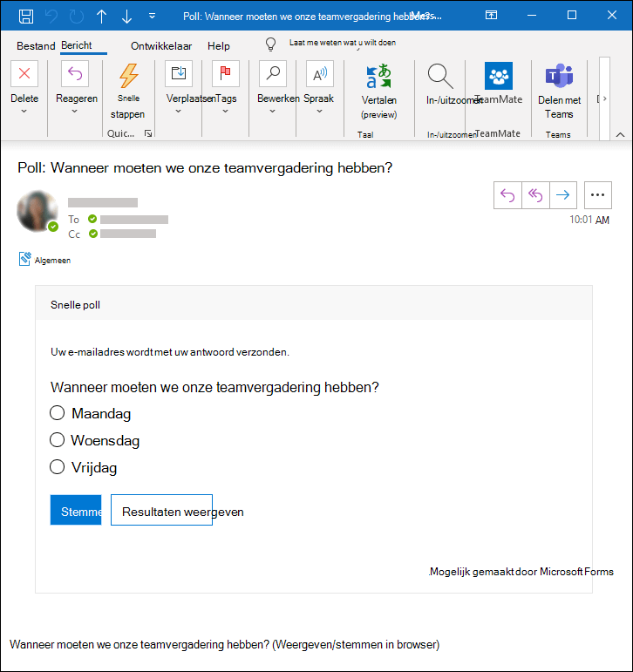Click the Reply arrow in message header
633x672 pixels.
507,195
